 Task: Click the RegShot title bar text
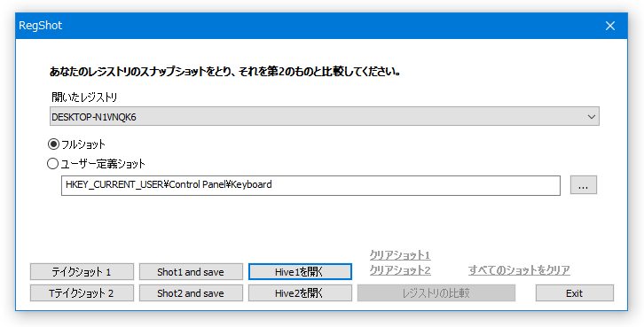pos(40,26)
